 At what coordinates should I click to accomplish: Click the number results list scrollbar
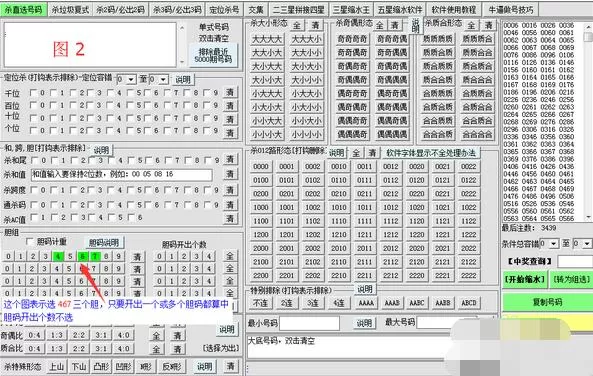point(588,121)
